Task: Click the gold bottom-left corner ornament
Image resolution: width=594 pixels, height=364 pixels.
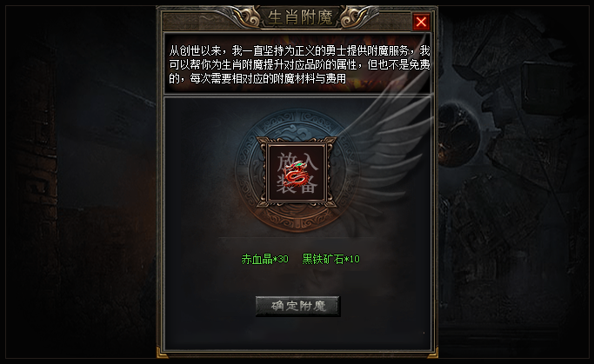Action: coord(163,352)
